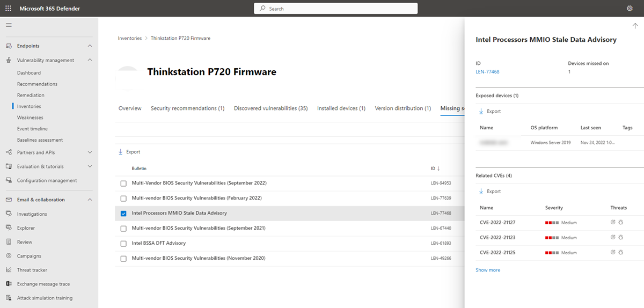Screen dimensions: 644x308
Task: Uncheck Intel Processors MMIO Stale Data Advisory
Action: tap(123, 213)
